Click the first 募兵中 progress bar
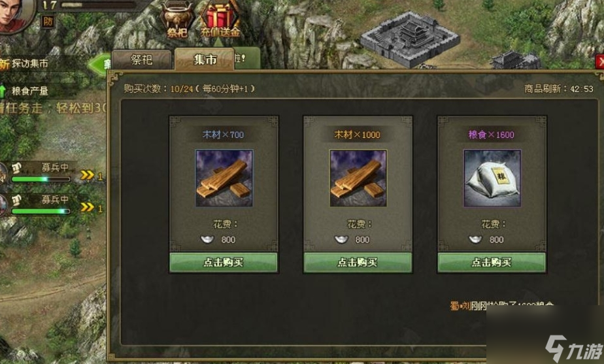The height and width of the screenshot is (364, 604). 41,179
